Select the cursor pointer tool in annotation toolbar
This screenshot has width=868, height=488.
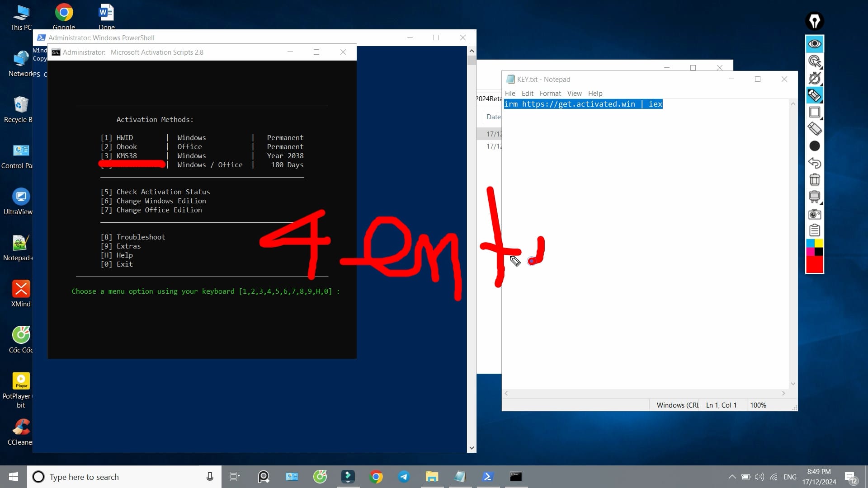click(815, 61)
